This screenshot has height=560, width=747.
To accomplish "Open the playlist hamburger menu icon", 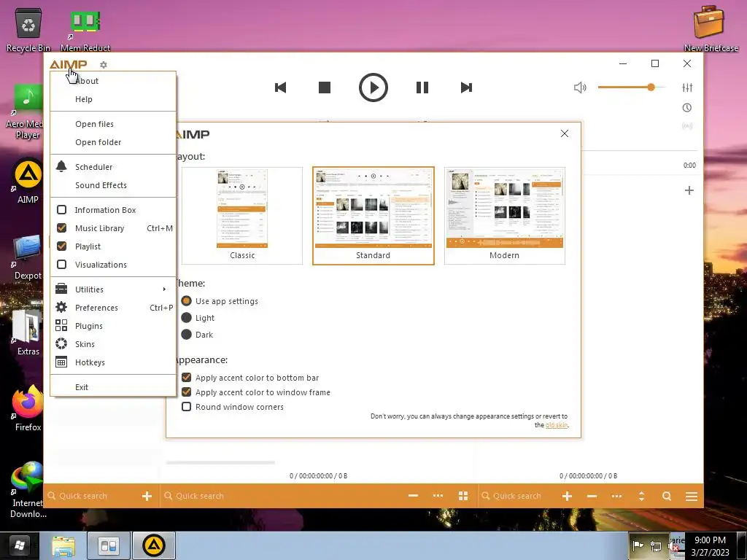I will (692, 496).
